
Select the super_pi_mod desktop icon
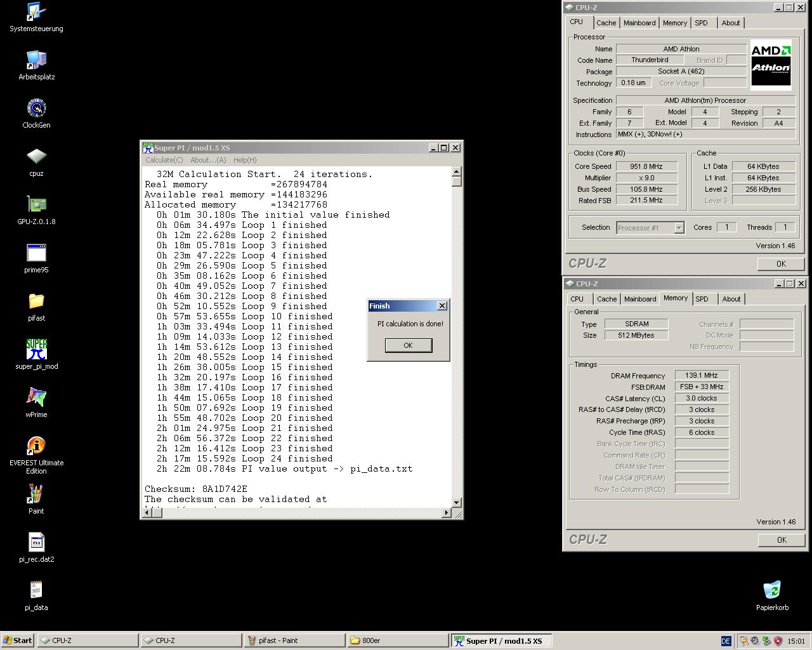(x=36, y=355)
